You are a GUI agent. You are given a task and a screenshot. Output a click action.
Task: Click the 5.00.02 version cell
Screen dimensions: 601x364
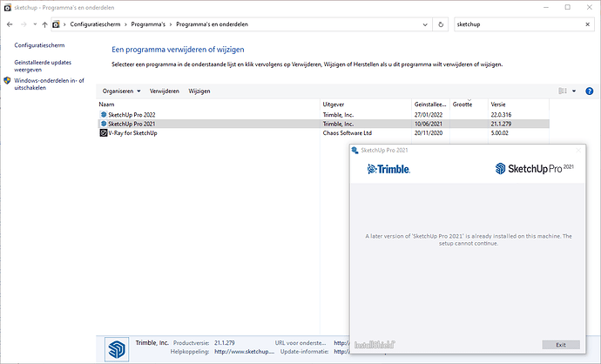coord(499,133)
